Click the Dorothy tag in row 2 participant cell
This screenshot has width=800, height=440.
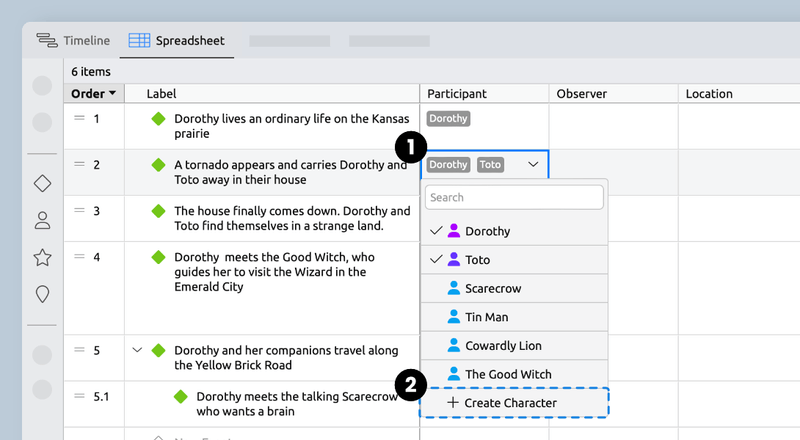[x=448, y=164]
